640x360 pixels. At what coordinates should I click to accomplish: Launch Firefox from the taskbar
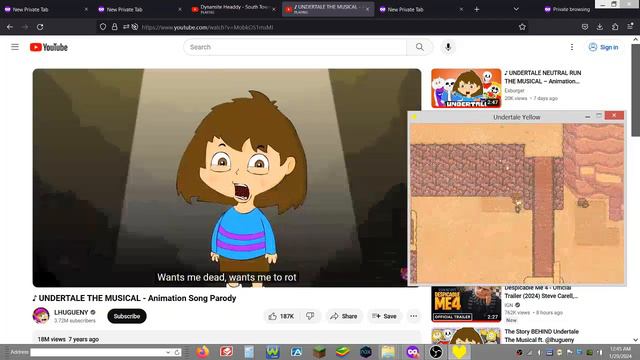point(202,352)
